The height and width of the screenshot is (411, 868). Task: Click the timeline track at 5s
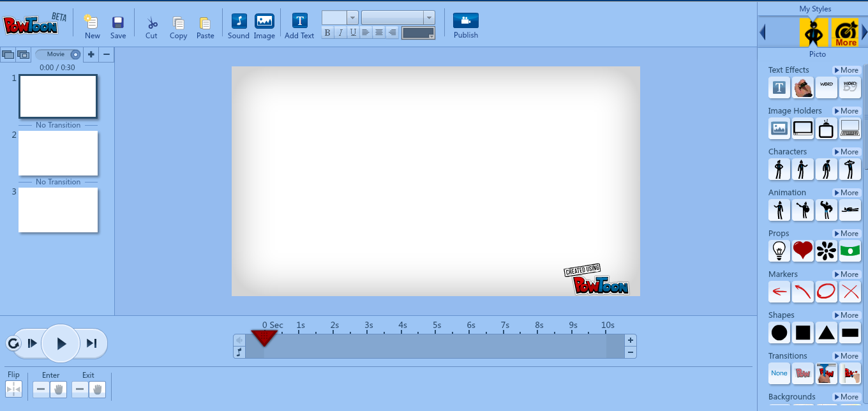(x=437, y=346)
